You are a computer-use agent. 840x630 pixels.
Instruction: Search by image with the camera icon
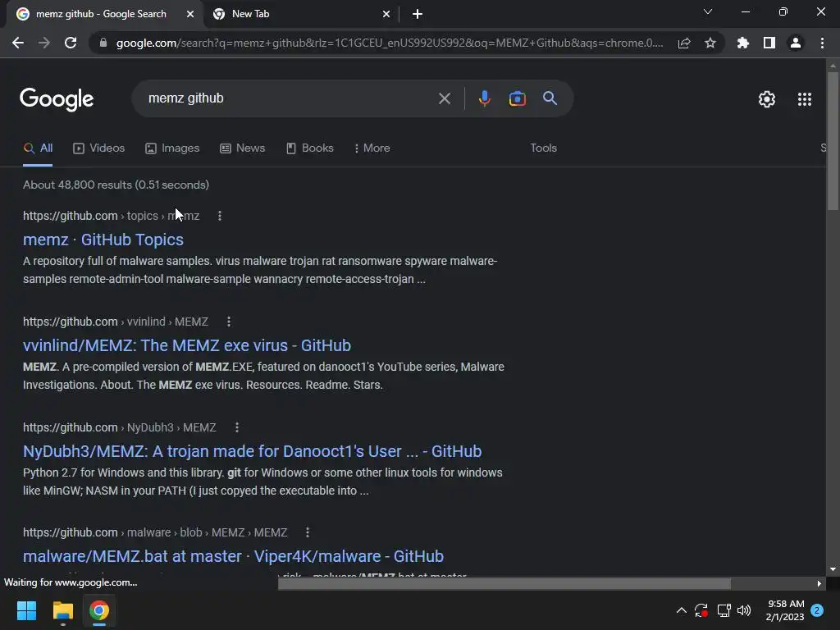click(x=517, y=98)
